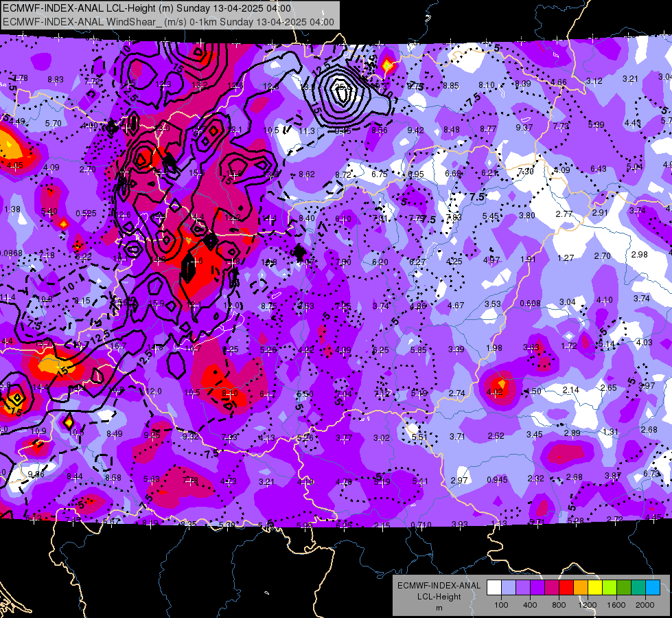
Task: Click the wind shear value 3.21
Action: (x=630, y=78)
